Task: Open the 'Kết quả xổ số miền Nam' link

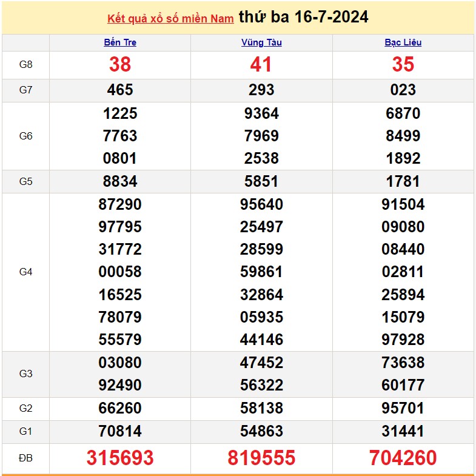Action: (170, 19)
